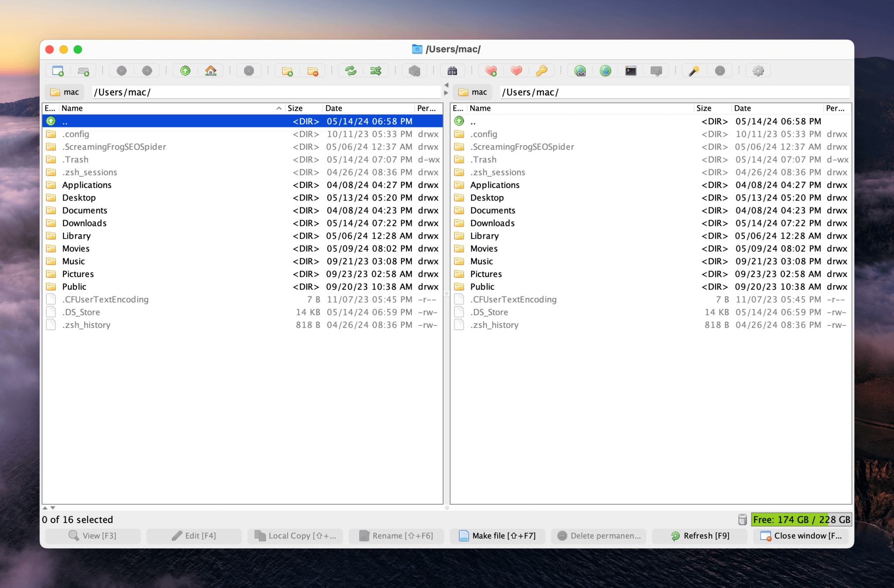This screenshot has height=588, width=894.
Task: Open stored credentials with the key icon
Action: click(541, 70)
